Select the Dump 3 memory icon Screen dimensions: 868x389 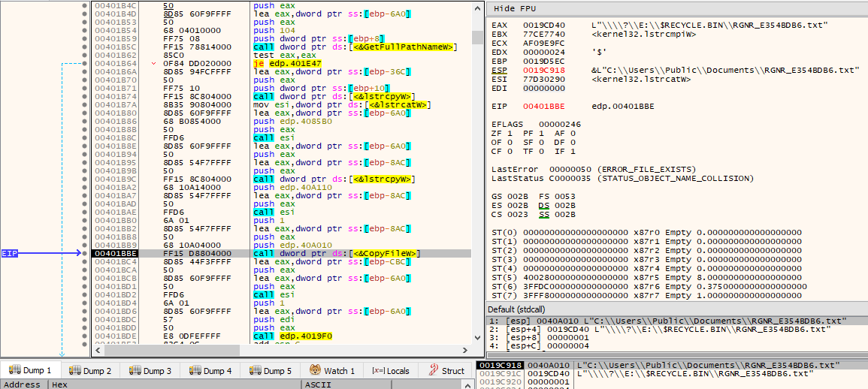click(135, 370)
